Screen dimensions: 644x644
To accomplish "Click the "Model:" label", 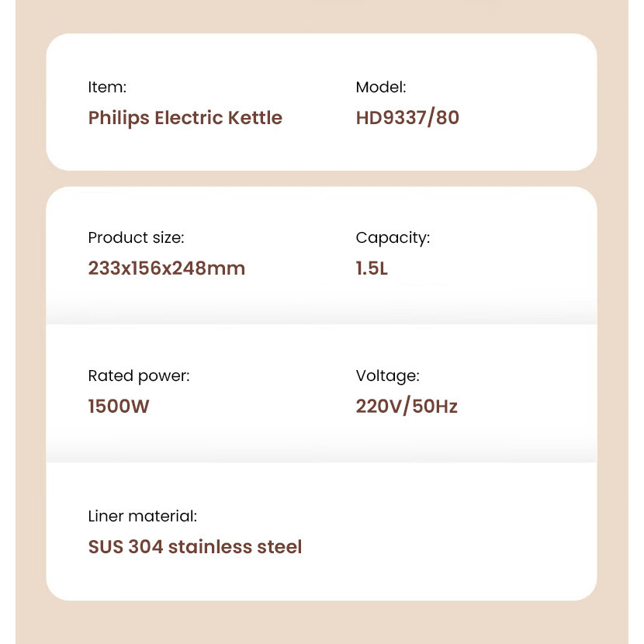I will pos(381,88).
